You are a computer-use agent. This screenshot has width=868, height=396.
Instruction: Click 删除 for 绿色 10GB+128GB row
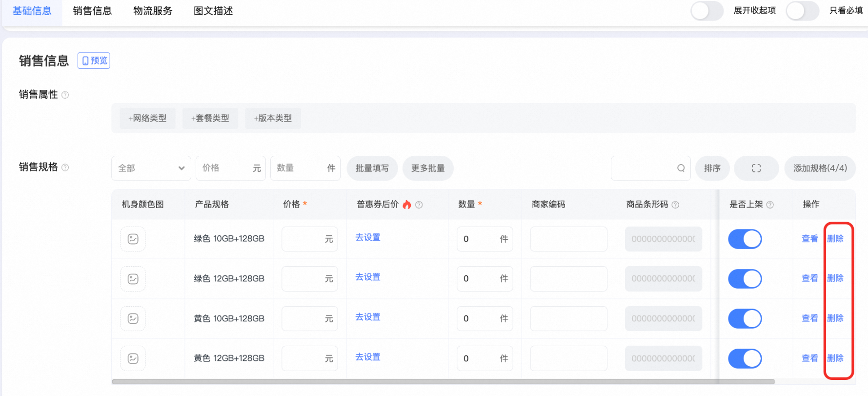835,239
